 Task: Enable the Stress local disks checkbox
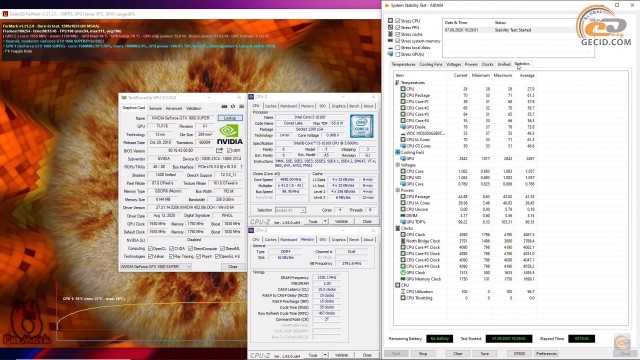pos(398,47)
